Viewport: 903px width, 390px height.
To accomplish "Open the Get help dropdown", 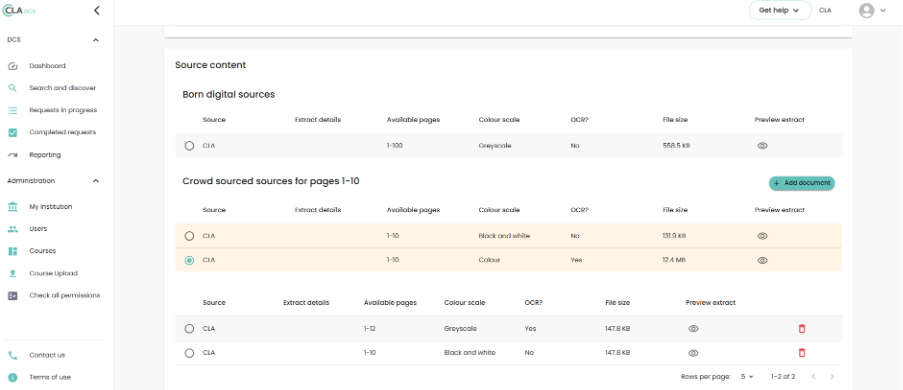I will click(780, 10).
